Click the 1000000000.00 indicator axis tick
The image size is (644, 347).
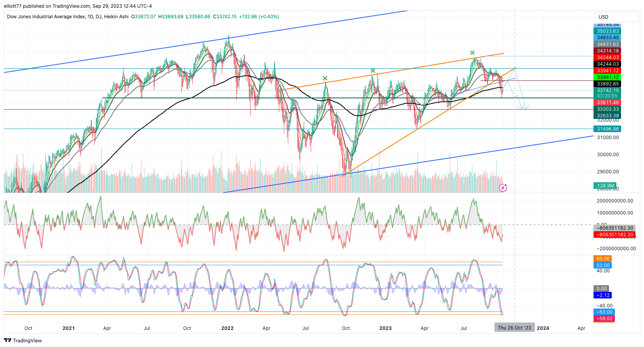(x=615, y=213)
